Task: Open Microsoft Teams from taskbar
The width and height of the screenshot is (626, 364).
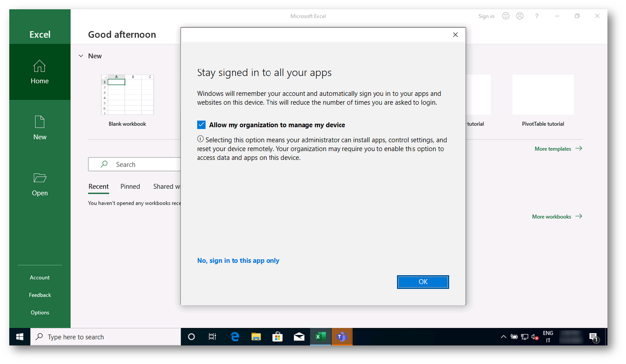Action: tap(342, 337)
